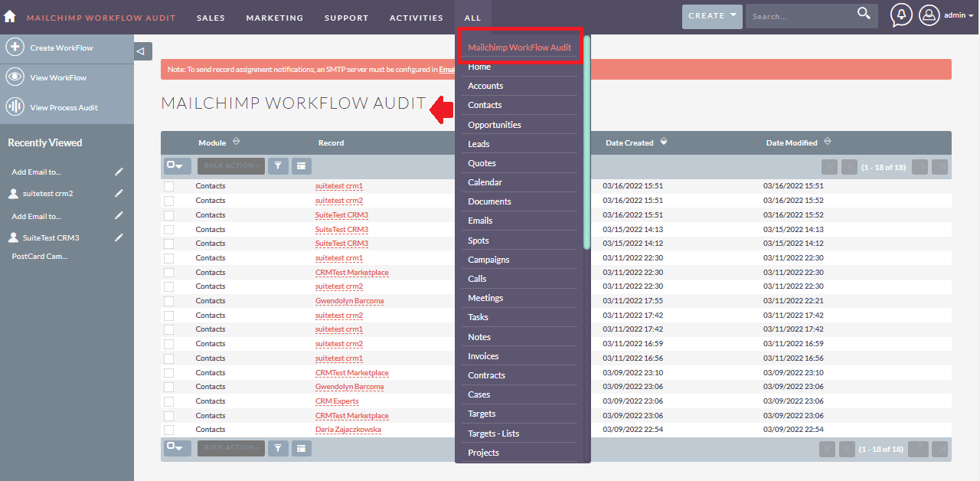Open the Marketing navigation menu
Viewport: 980px width, 481px height.
275,18
